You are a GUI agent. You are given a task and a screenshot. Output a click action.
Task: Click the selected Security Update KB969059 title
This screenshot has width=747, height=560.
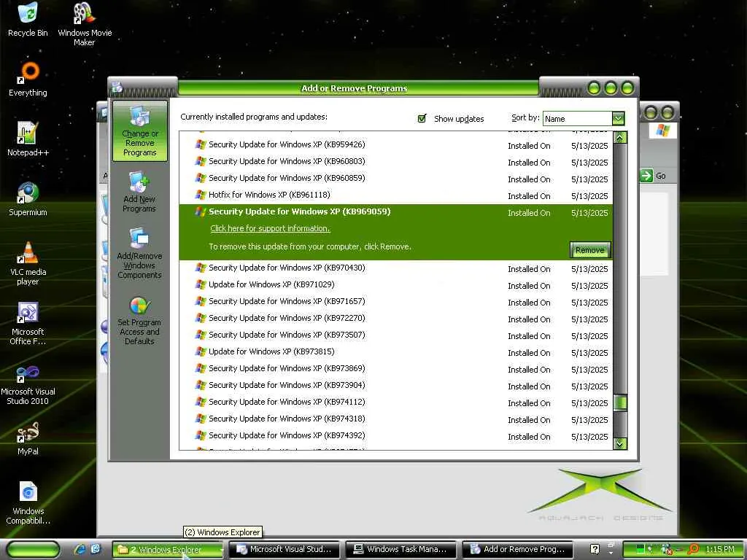[299, 211]
